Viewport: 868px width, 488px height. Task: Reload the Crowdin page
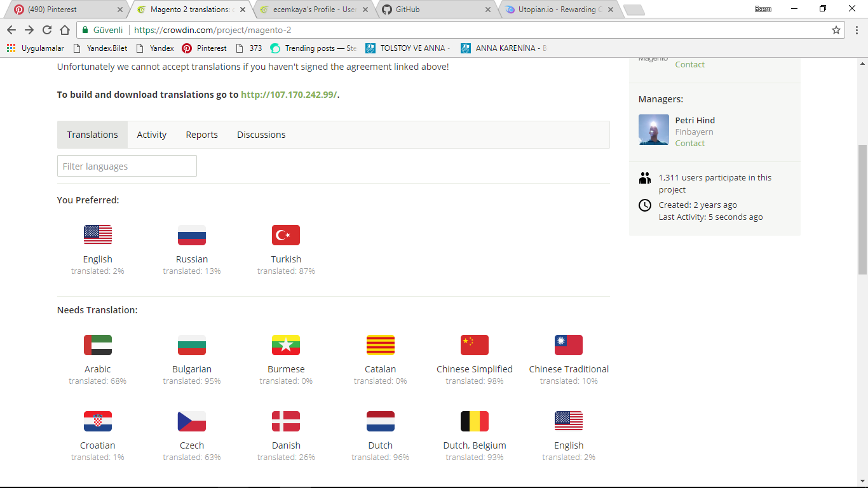[x=47, y=30]
